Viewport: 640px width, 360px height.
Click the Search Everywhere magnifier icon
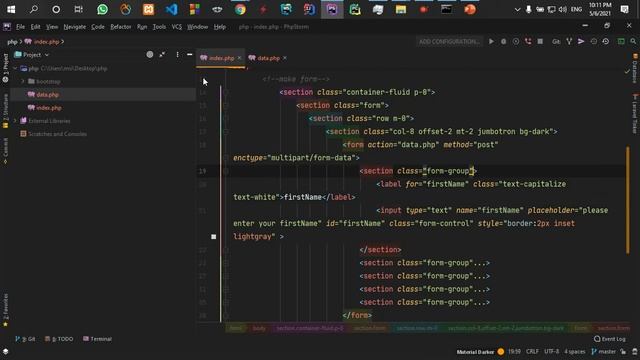633,42
